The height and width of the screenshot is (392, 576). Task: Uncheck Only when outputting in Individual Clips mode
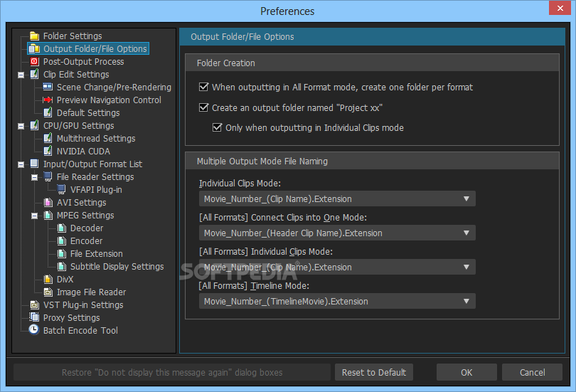pyautogui.click(x=217, y=127)
